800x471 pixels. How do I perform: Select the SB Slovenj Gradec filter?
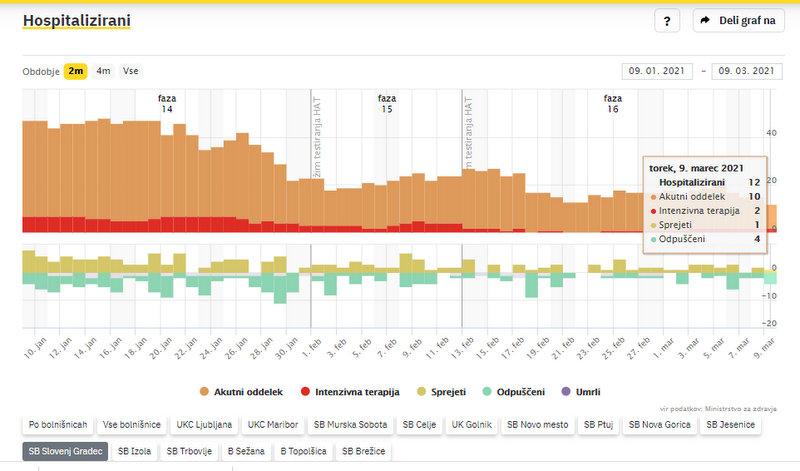click(x=65, y=452)
